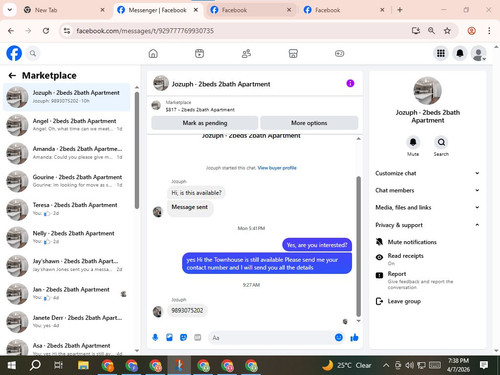
Task: Open the emoji picker in message box
Action: pyautogui.click(x=339, y=338)
